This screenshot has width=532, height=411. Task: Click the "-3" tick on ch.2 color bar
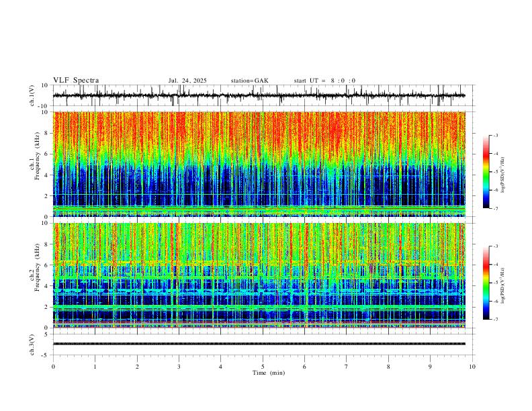tap(496, 246)
